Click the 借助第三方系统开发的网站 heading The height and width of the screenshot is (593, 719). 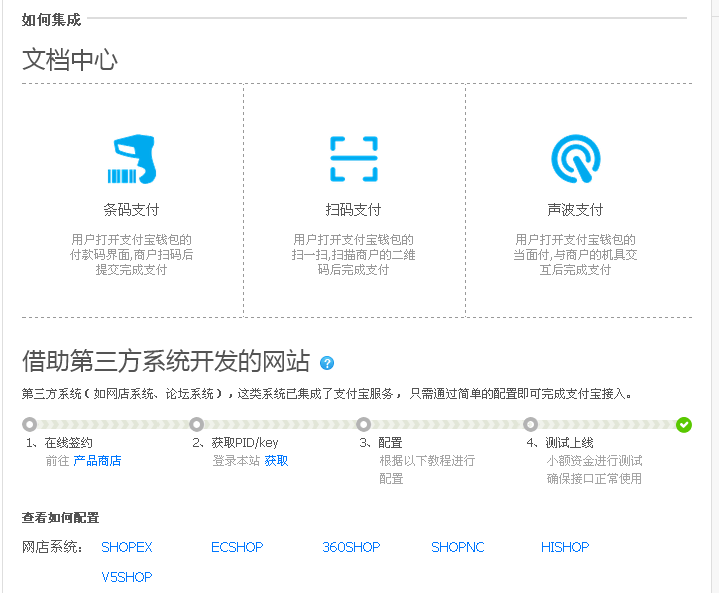click(166, 361)
